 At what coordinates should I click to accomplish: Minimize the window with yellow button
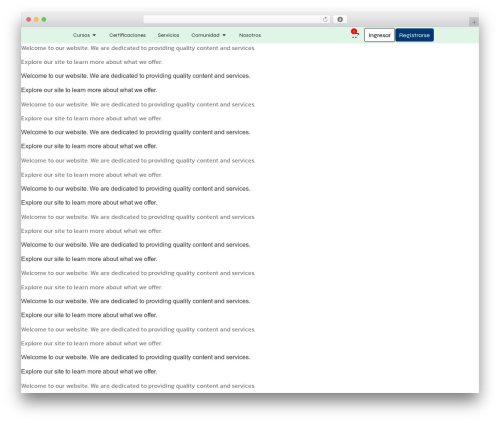pos(36,19)
